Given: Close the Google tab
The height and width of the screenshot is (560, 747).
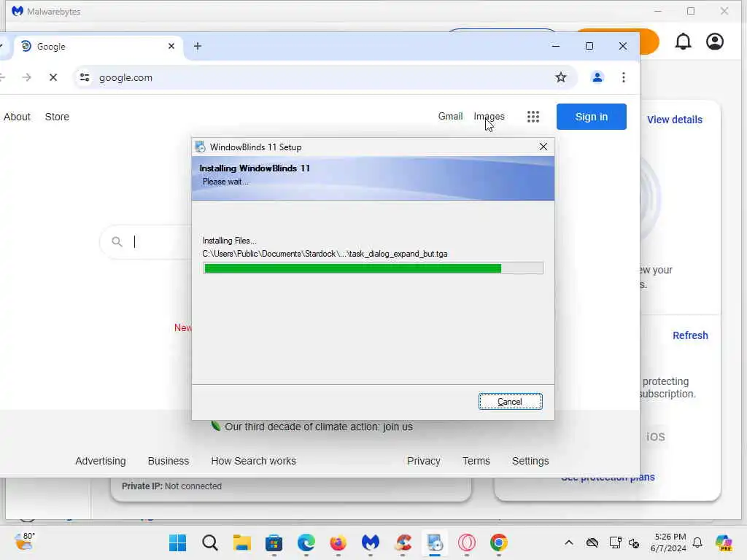Looking at the screenshot, I should pos(171,46).
